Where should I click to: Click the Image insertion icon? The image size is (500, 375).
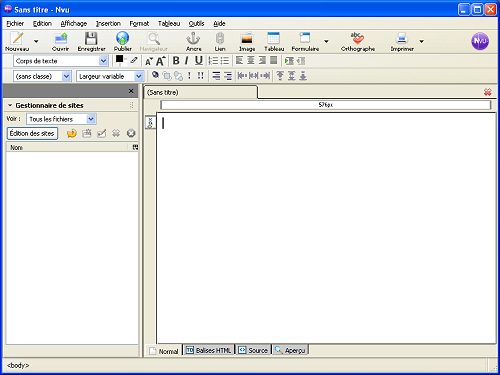247,38
